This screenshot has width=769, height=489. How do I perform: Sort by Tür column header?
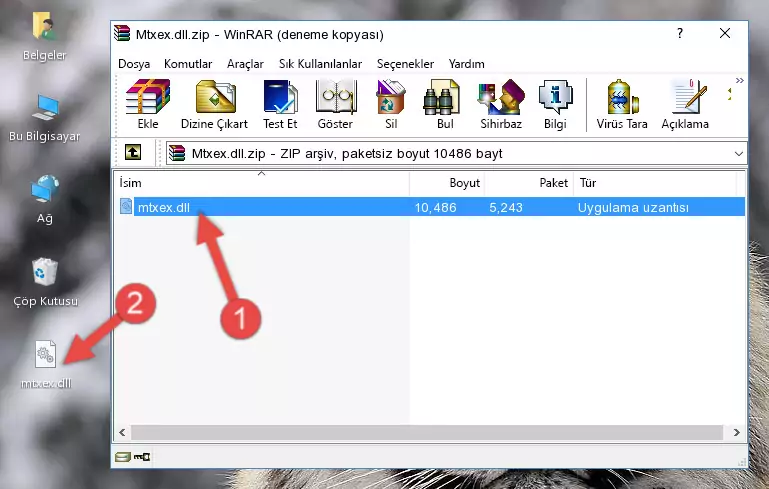(655, 183)
